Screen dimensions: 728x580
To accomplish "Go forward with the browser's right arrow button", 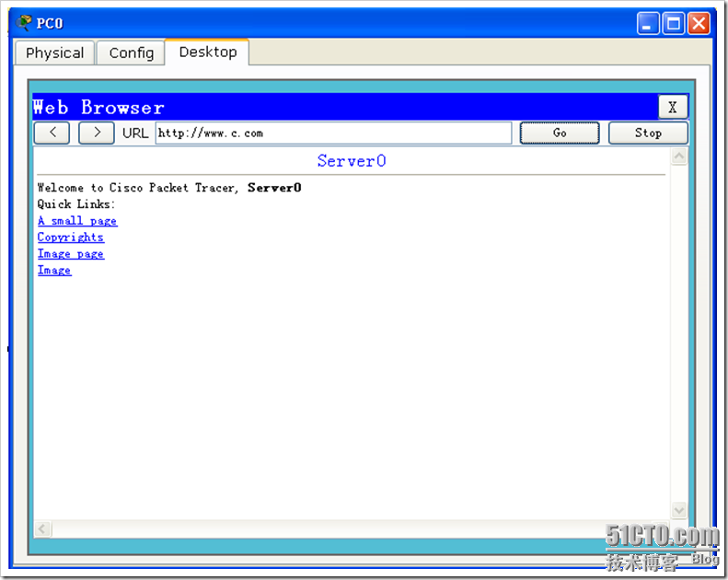I will pos(97,133).
